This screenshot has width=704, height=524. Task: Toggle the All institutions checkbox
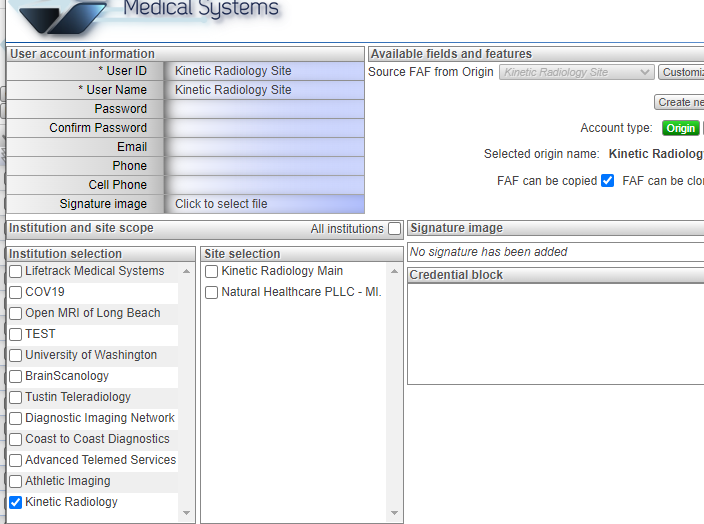395,229
